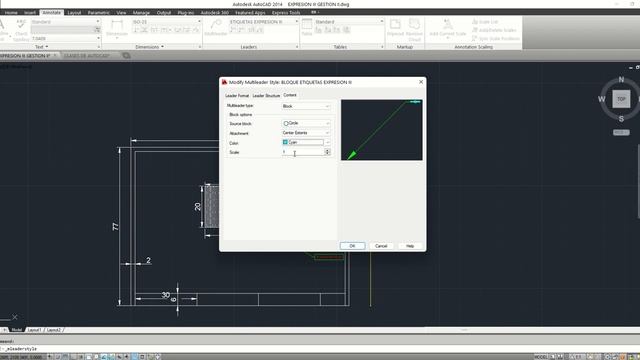Switch to the Leader Format tab
The width and height of the screenshot is (640, 360).
pyautogui.click(x=237, y=96)
